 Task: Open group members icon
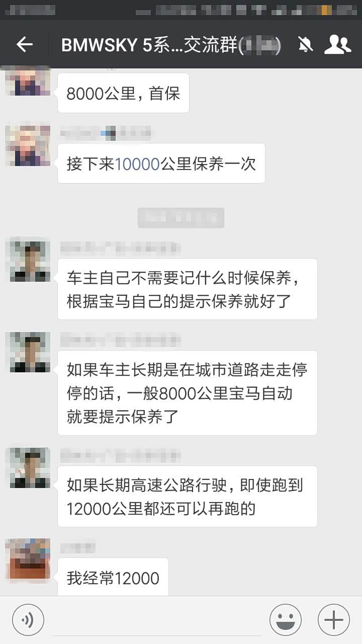[337, 45]
